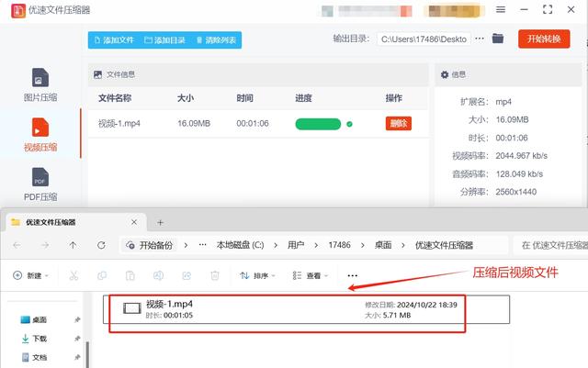Unpin 桌面 using its pin icon
The height and width of the screenshot is (368, 588).
click(x=77, y=319)
